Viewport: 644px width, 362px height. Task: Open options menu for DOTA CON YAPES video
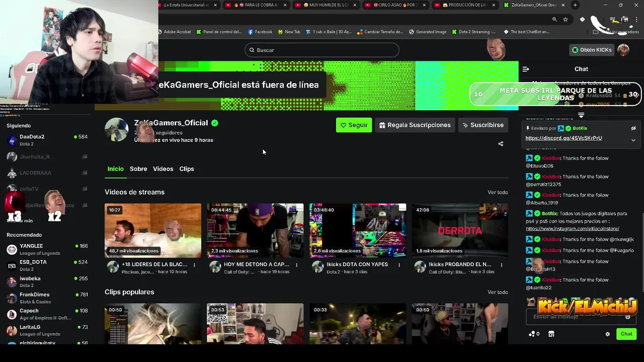point(399,265)
